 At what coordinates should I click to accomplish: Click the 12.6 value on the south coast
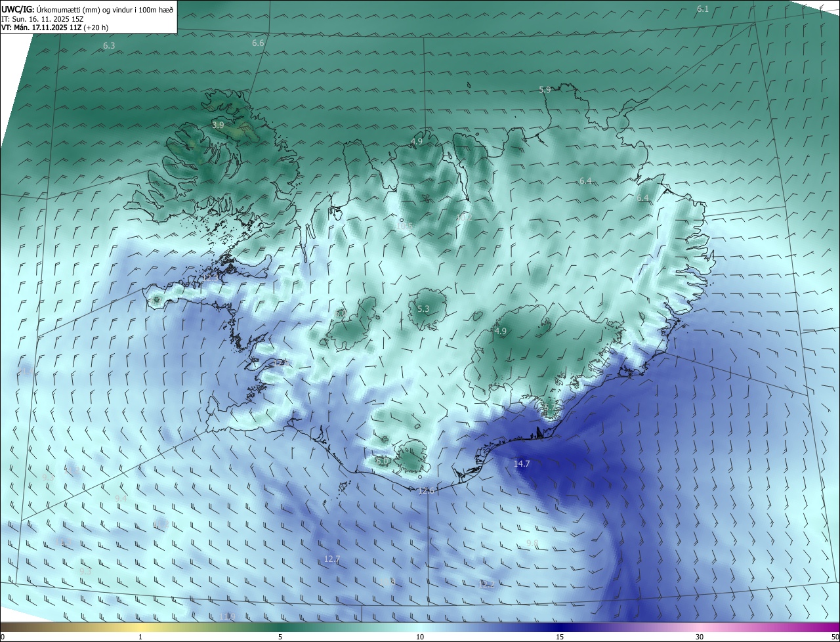[427, 490]
